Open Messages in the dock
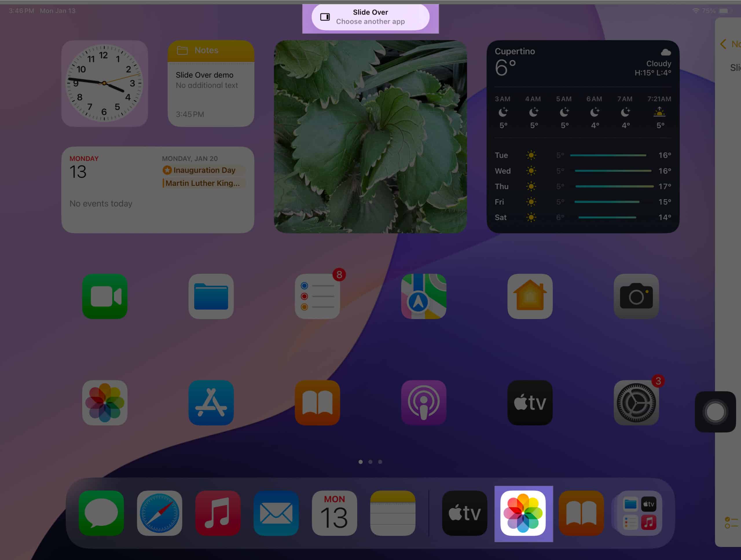The image size is (741, 560). coord(101,513)
